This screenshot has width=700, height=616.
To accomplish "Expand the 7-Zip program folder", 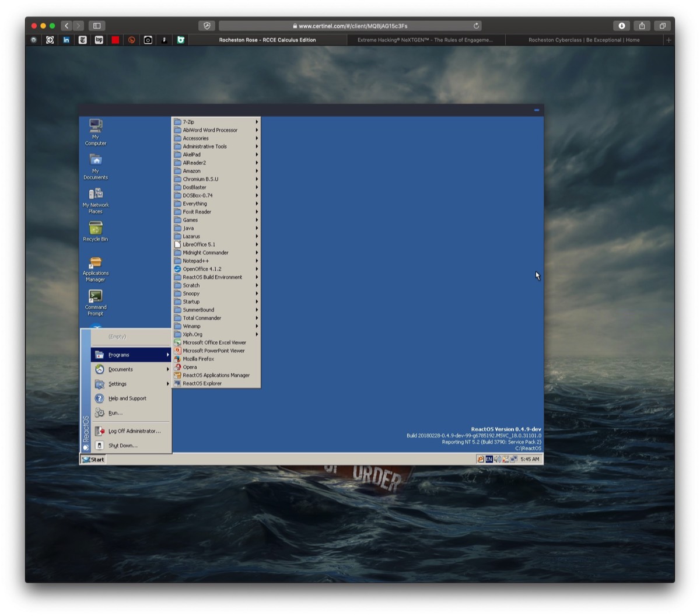I will coord(216,122).
